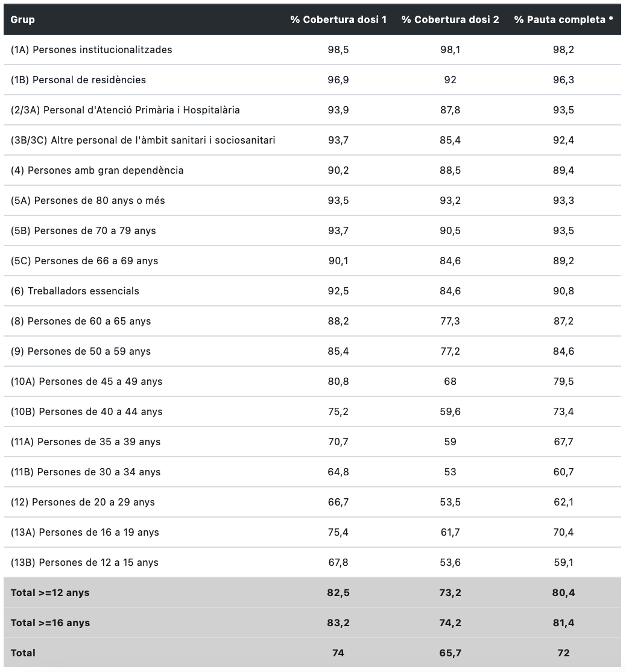Click the '% Pauta completa *' header
The image size is (626, 672).
pos(563,20)
